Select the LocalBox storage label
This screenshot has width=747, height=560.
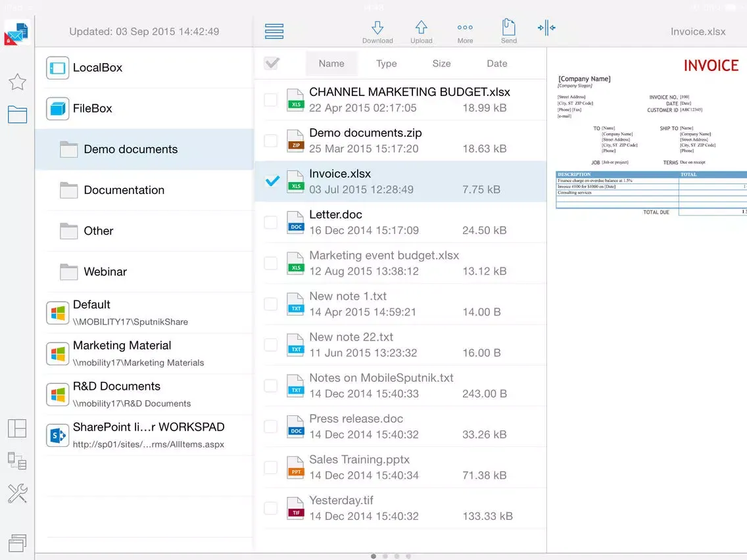pos(98,68)
